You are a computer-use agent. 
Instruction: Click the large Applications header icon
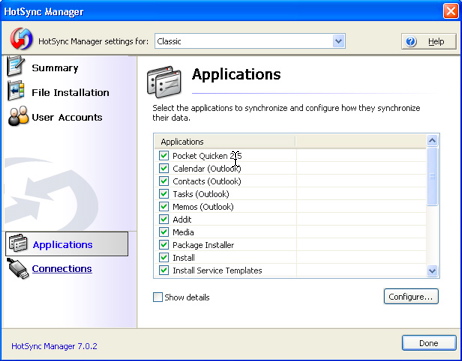coord(164,82)
